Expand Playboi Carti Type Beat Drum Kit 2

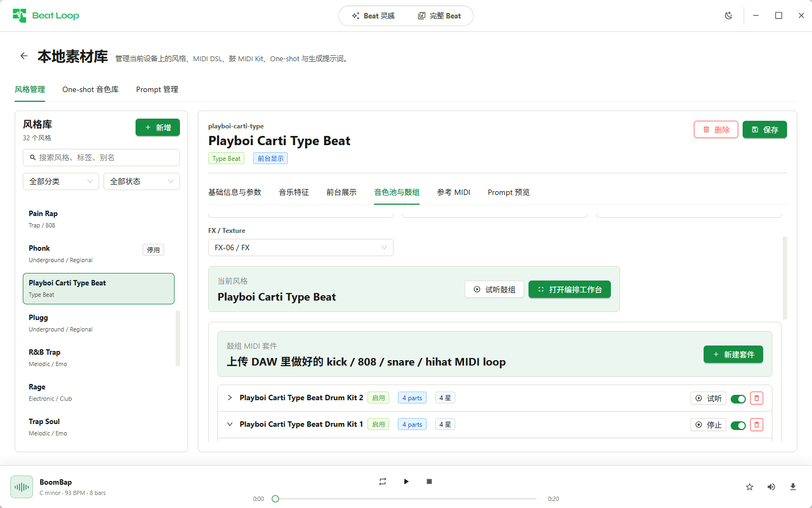click(x=230, y=398)
